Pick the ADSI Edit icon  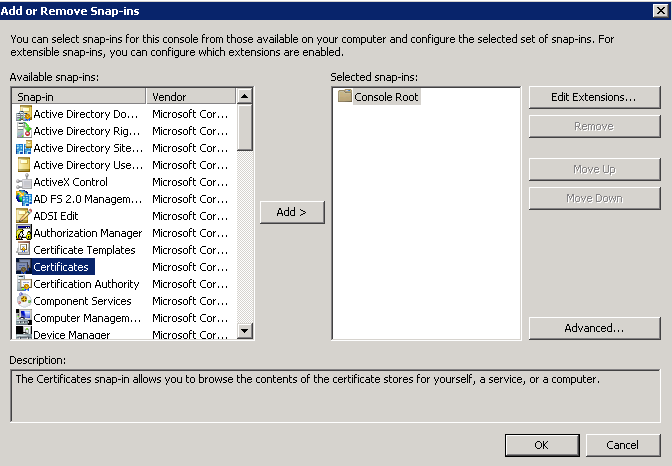click(x=24, y=216)
